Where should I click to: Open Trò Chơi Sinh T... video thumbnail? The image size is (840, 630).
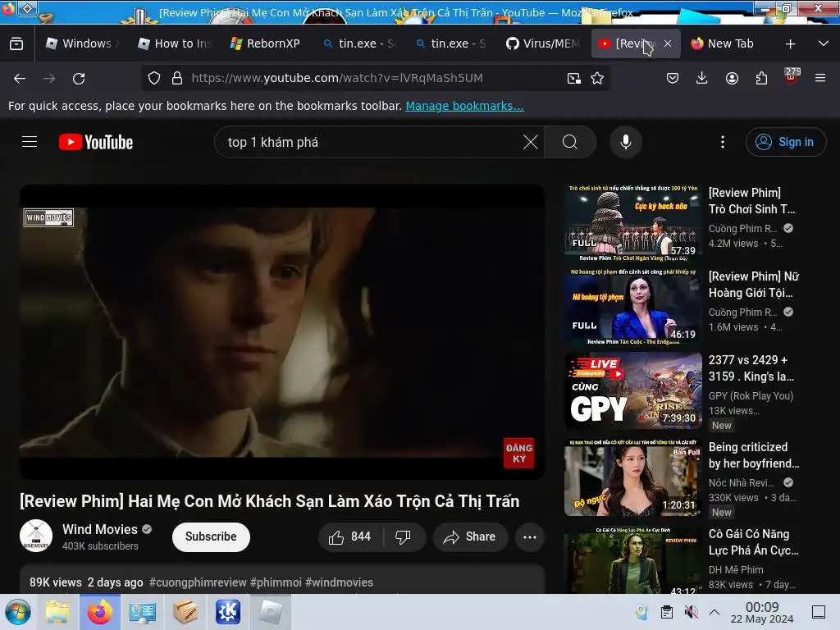coord(632,223)
